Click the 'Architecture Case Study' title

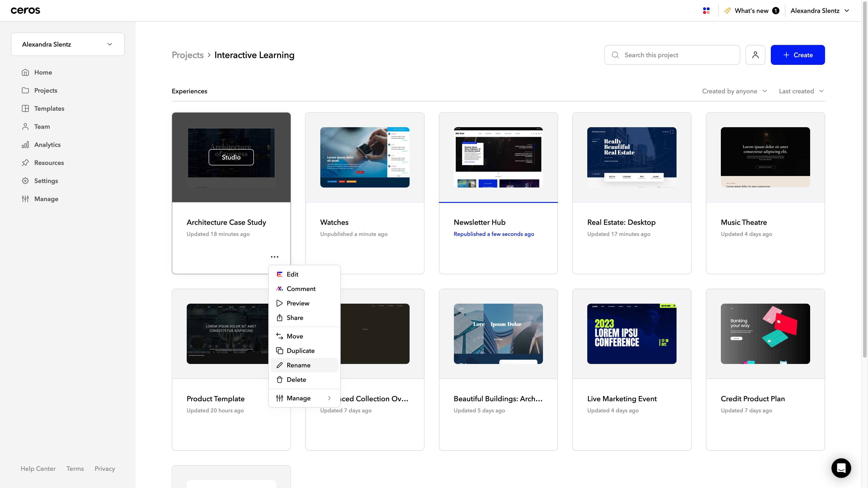coord(226,222)
